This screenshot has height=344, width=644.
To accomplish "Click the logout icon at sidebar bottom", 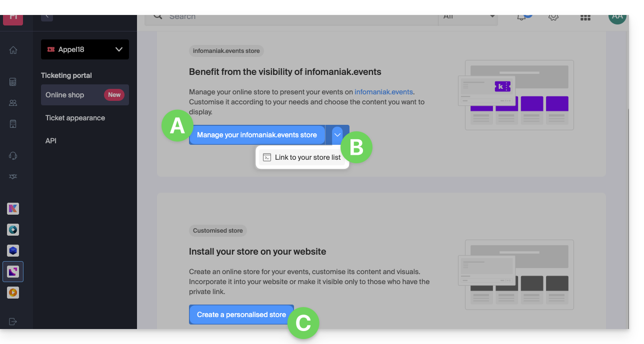I will 13,322.
